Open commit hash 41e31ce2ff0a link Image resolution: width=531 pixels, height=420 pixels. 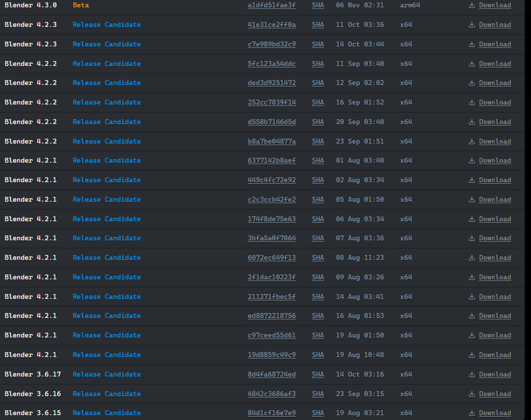click(272, 25)
